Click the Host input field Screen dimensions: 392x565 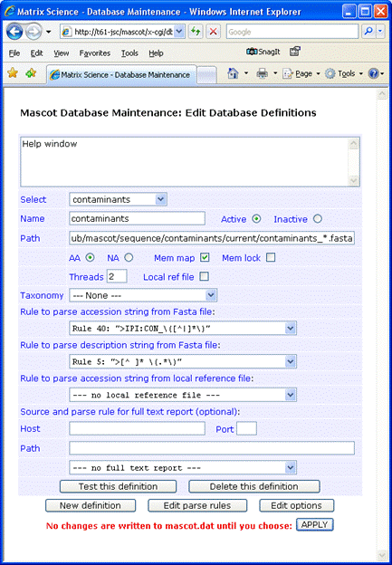point(137,428)
